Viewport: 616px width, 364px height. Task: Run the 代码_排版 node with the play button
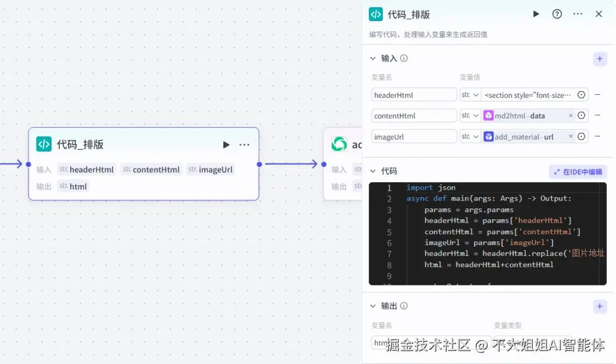[536, 14]
